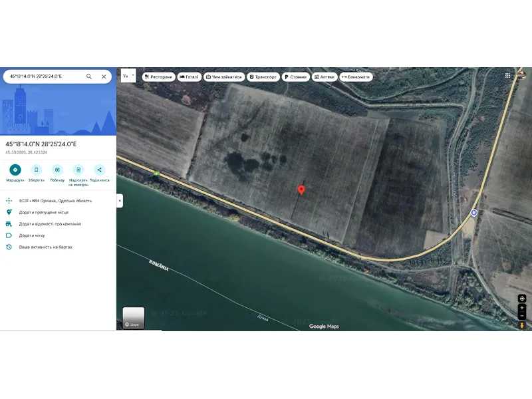Click the Аптеки filter chip

[324, 77]
